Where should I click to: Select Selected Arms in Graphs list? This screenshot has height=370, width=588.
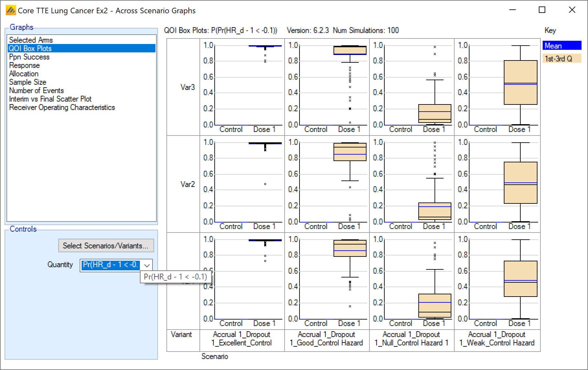pyautogui.click(x=31, y=40)
